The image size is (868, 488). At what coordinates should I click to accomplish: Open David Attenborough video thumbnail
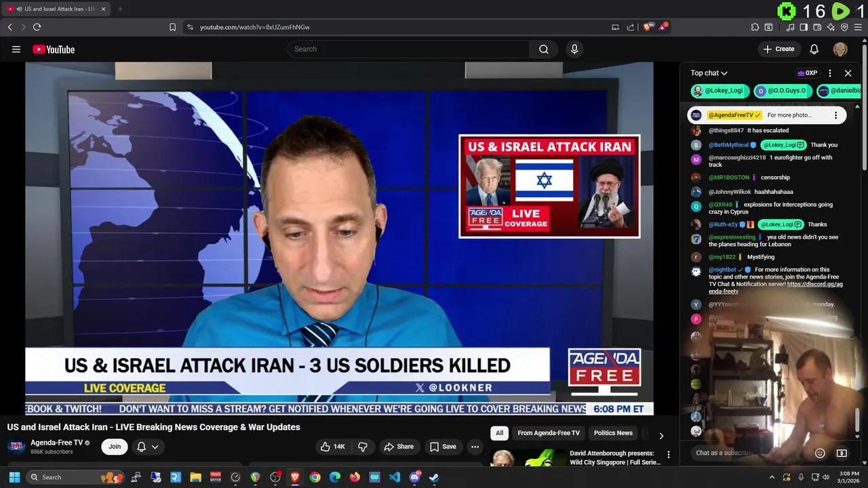tap(528, 457)
